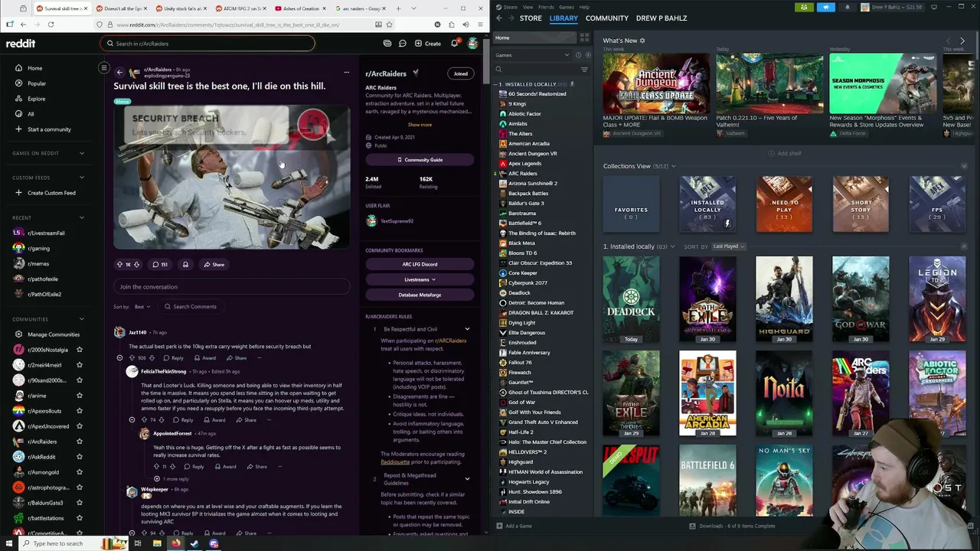Expand the Livestreams bookmark dropdown
Image resolution: width=980 pixels, height=551 pixels.
coord(420,279)
